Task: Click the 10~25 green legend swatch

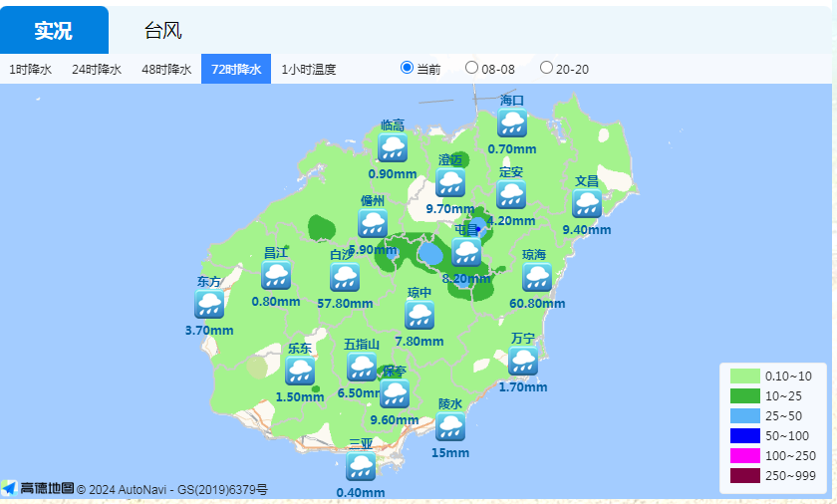Action: 745,395
